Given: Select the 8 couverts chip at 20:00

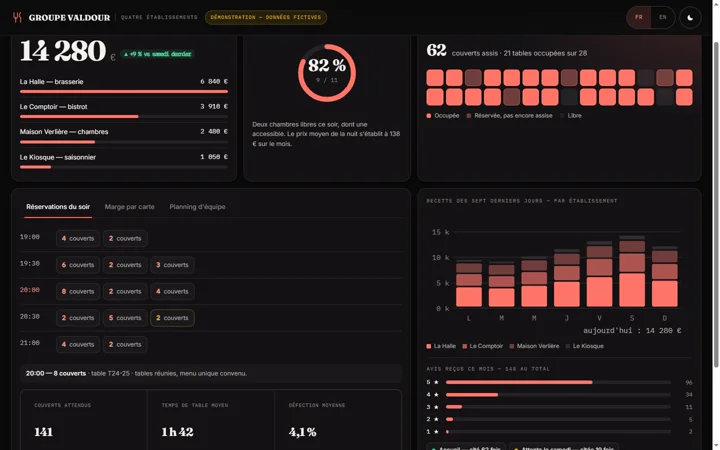Looking at the screenshot, I should 78,292.
